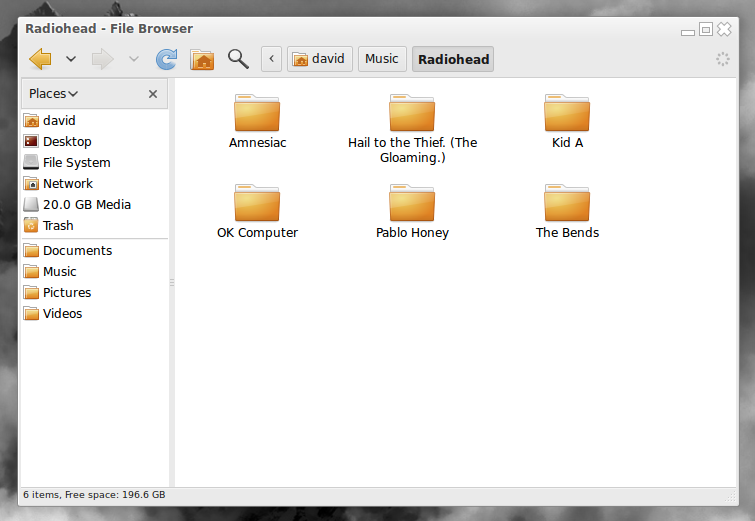Select the OK Computer folder
The image size is (755, 521).
(x=257, y=204)
